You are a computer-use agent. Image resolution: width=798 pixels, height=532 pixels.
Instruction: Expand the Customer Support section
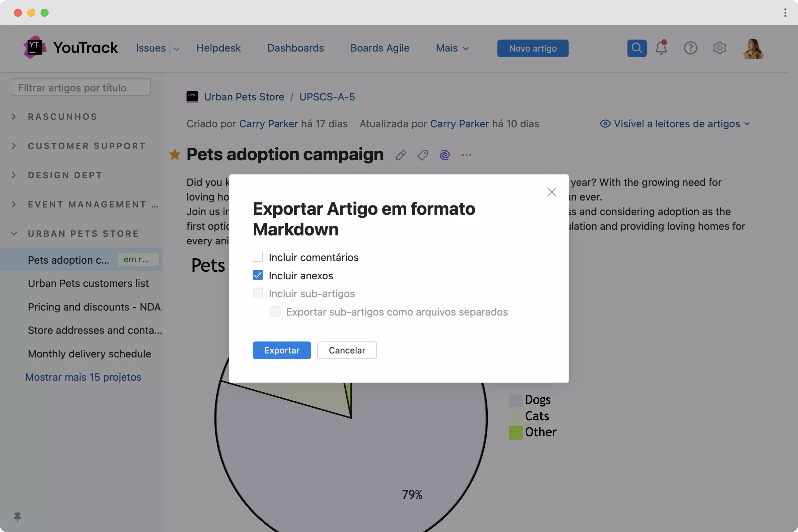tap(14, 146)
